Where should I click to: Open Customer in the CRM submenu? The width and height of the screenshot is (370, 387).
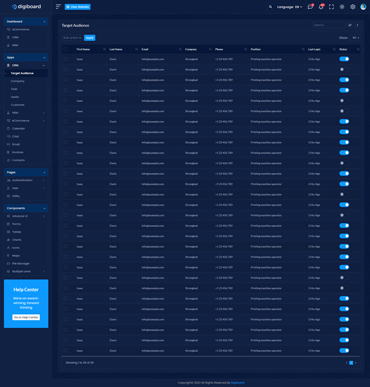18,105
